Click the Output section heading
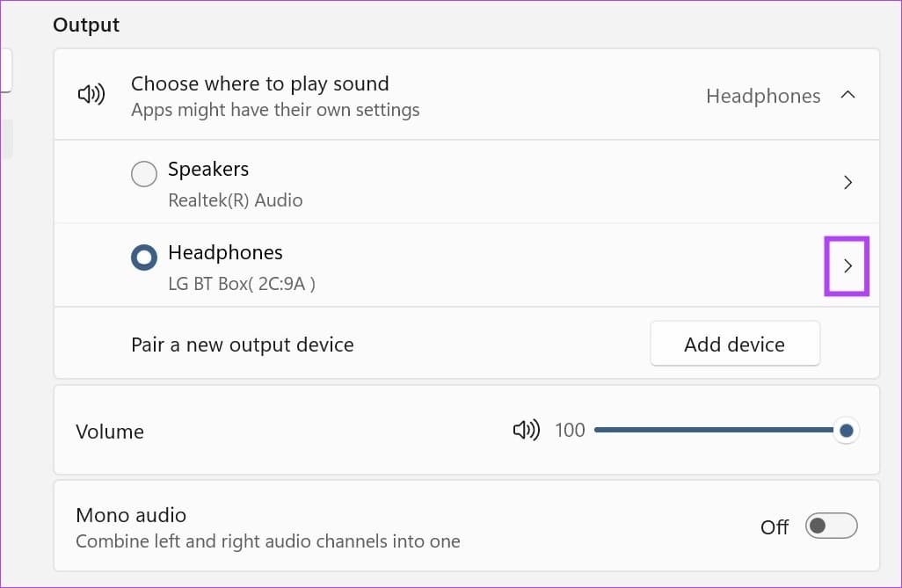The image size is (902, 588). tap(86, 25)
